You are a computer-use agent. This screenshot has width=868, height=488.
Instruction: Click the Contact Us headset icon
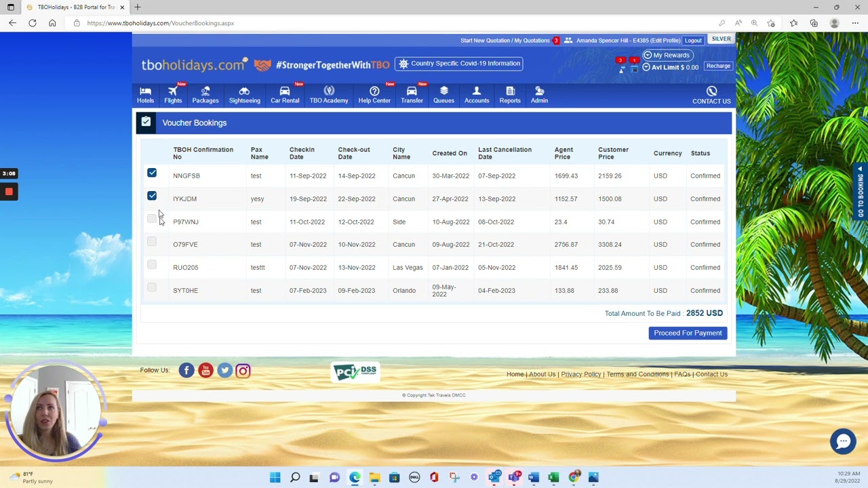pyautogui.click(x=711, y=91)
